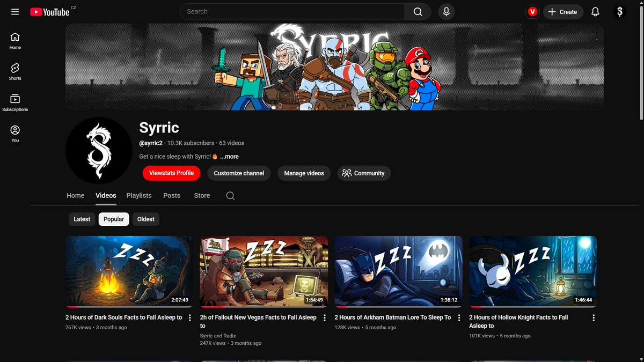Open the Viewstats extension icon
This screenshot has height=362, width=644.
532,12
